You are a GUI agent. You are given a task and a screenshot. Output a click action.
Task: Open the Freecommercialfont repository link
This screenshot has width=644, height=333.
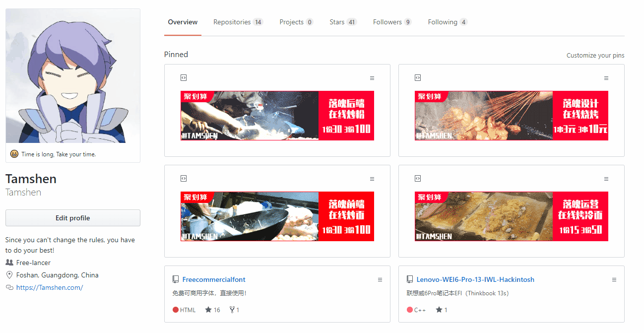pyautogui.click(x=214, y=279)
